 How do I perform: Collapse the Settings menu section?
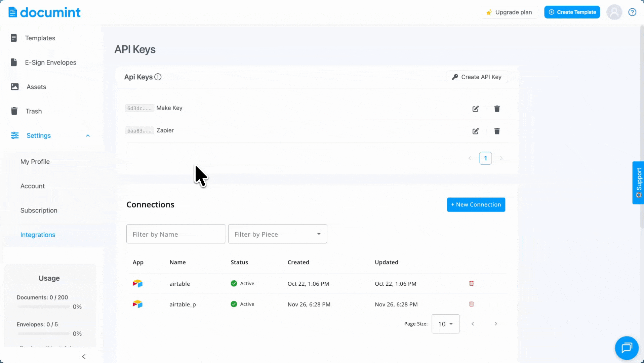point(88,136)
